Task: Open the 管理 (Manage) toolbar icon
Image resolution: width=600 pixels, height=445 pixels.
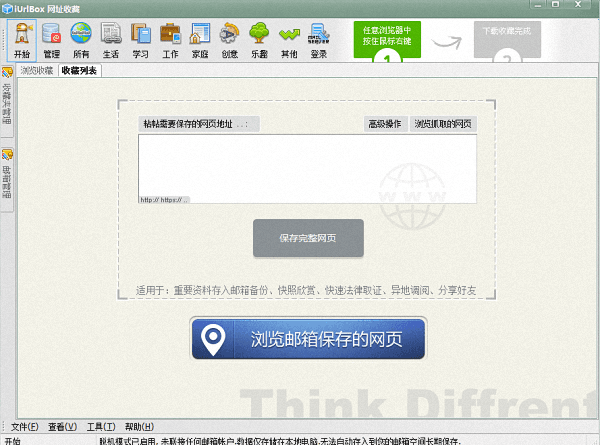Action: click(x=51, y=40)
